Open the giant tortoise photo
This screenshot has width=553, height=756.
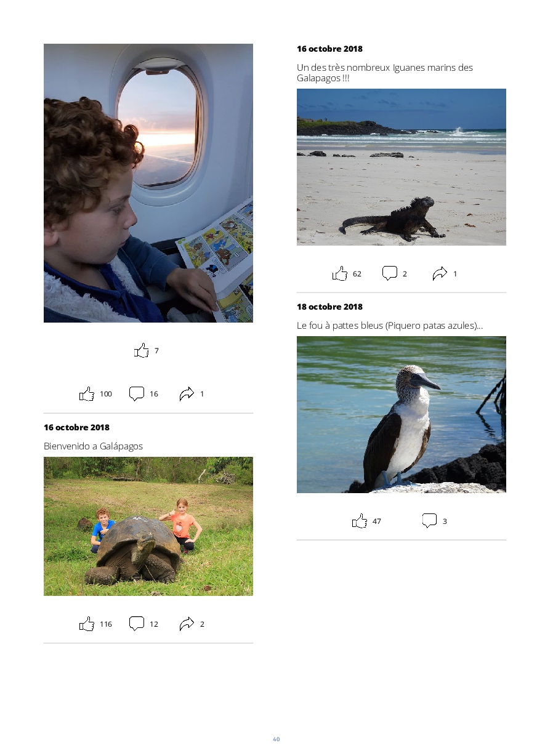coord(148,526)
